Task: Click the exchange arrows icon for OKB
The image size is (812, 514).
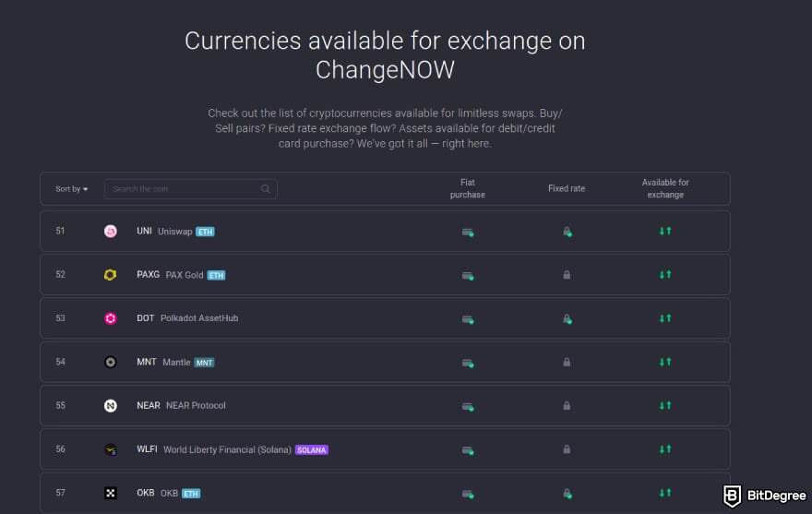Action: [665, 492]
